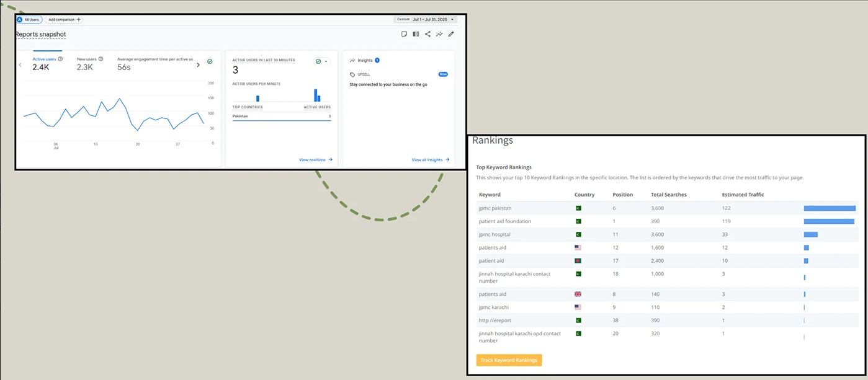Open the realtime card check dropdown

point(322,61)
